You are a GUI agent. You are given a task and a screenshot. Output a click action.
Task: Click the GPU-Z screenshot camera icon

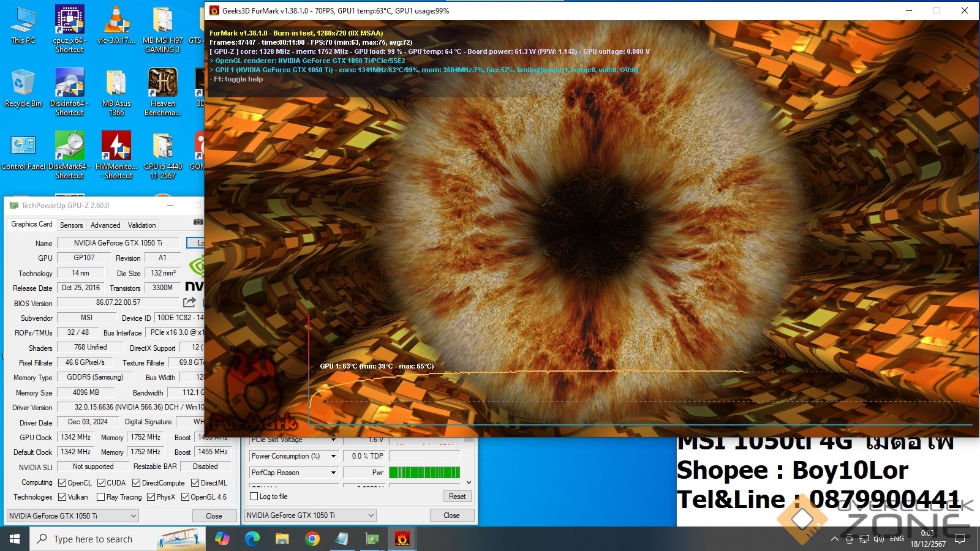pos(198,222)
